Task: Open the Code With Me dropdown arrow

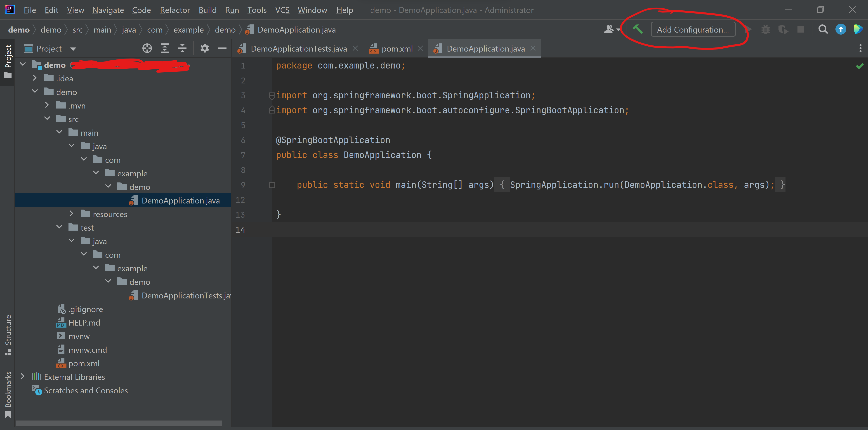Action: (x=618, y=30)
